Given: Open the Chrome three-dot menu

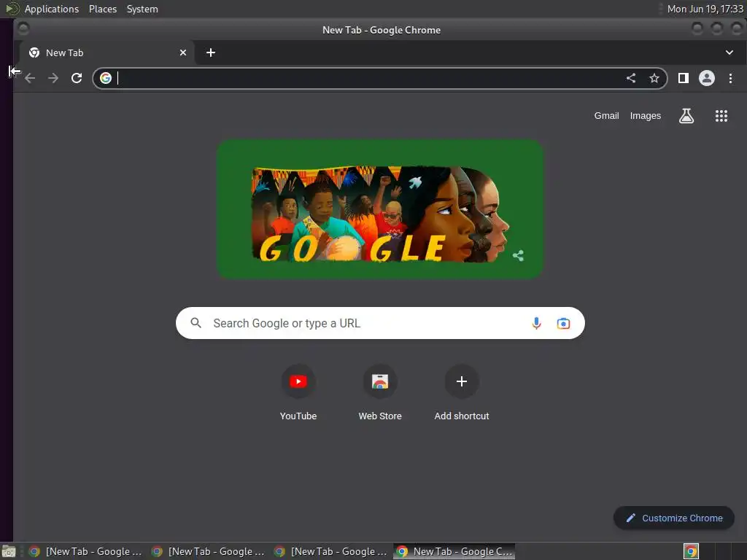Looking at the screenshot, I should pyautogui.click(x=730, y=78).
